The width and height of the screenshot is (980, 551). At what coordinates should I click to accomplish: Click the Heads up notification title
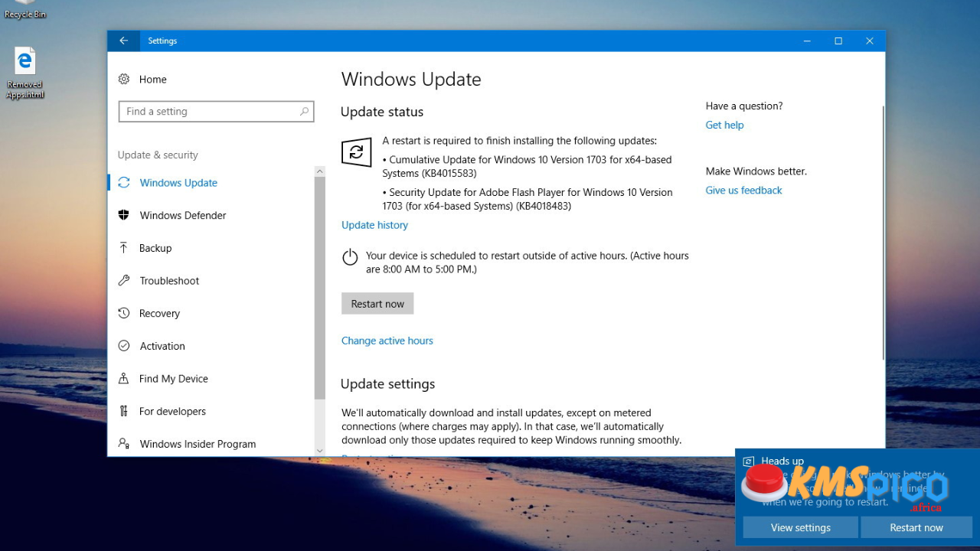coord(782,461)
